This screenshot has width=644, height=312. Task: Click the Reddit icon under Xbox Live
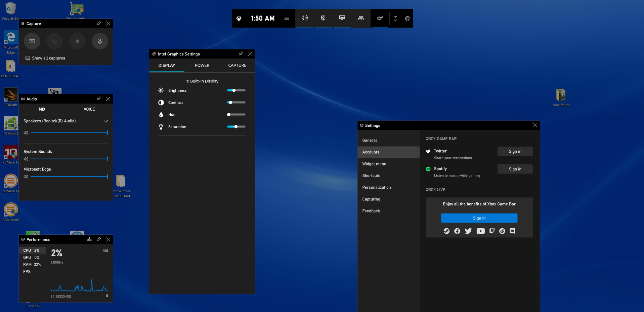pyautogui.click(x=502, y=231)
